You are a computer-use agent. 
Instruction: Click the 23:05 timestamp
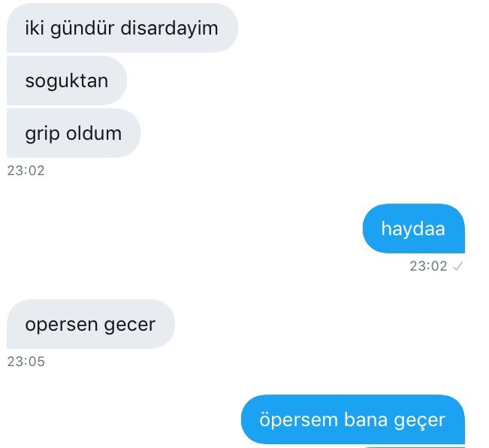tap(26, 362)
